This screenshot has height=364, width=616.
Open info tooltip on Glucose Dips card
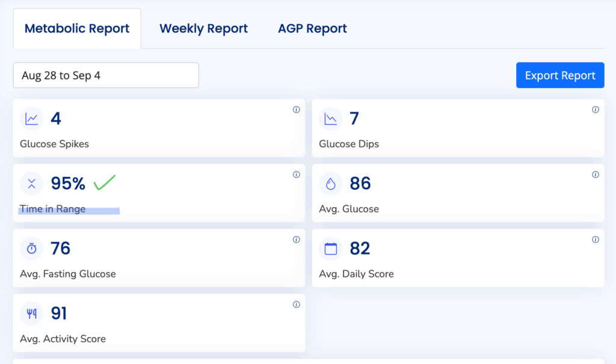(595, 110)
